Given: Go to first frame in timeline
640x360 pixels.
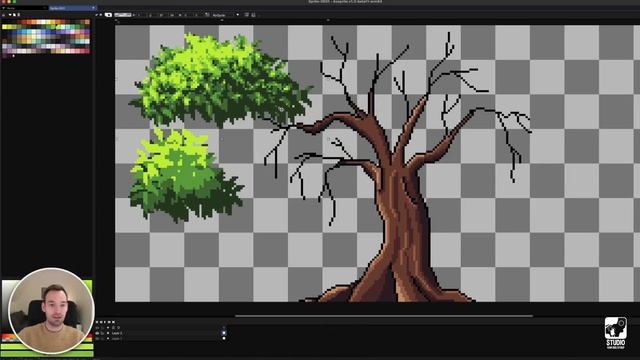Looking at the screenshot, I should [97, 322].
